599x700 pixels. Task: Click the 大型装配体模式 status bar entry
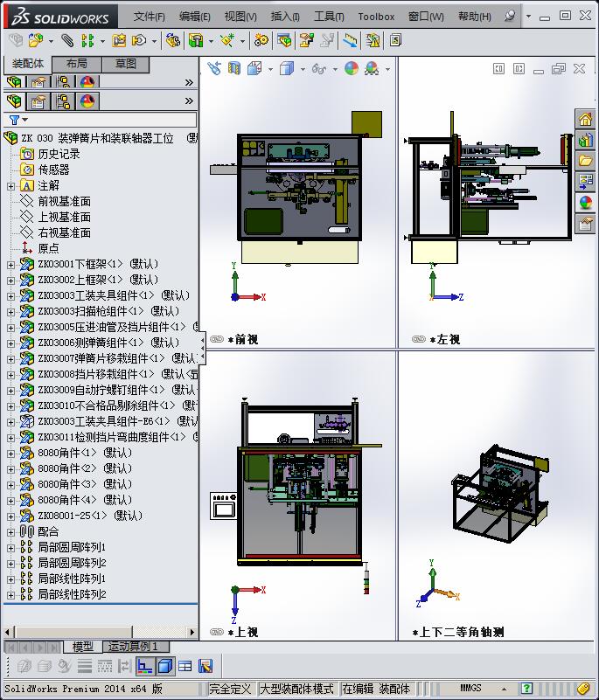pos(296,689)
